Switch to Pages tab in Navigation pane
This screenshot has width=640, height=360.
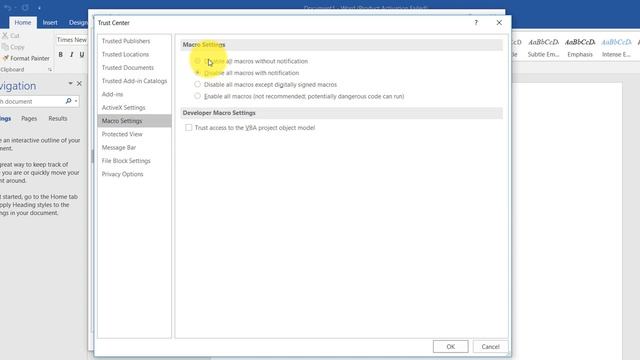(x=29, y=118)
